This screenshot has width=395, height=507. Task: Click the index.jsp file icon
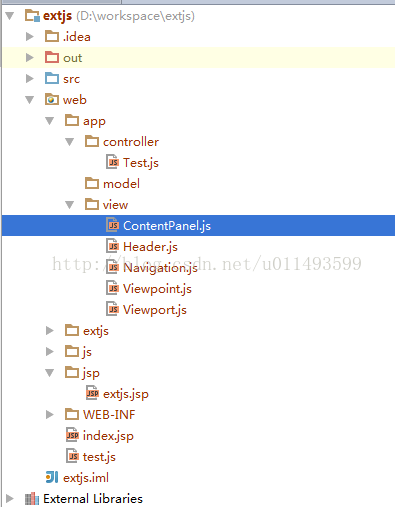coord(72,435)
